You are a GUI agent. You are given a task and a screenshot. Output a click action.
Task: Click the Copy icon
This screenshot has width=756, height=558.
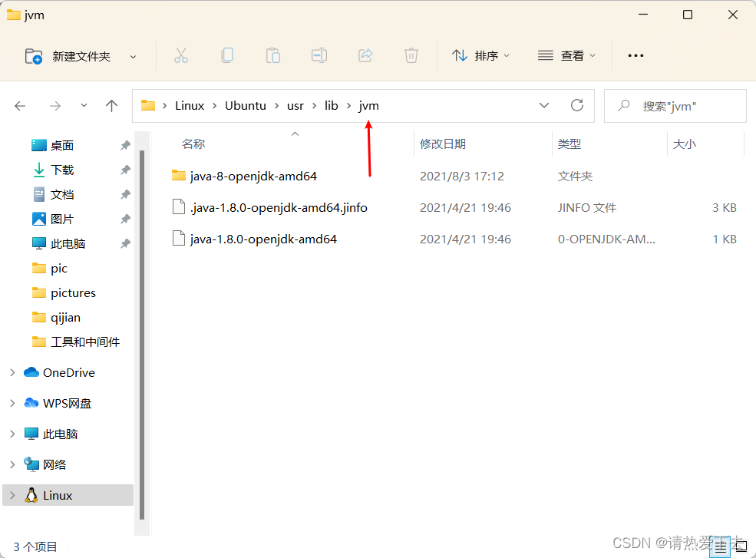point(227,54)
